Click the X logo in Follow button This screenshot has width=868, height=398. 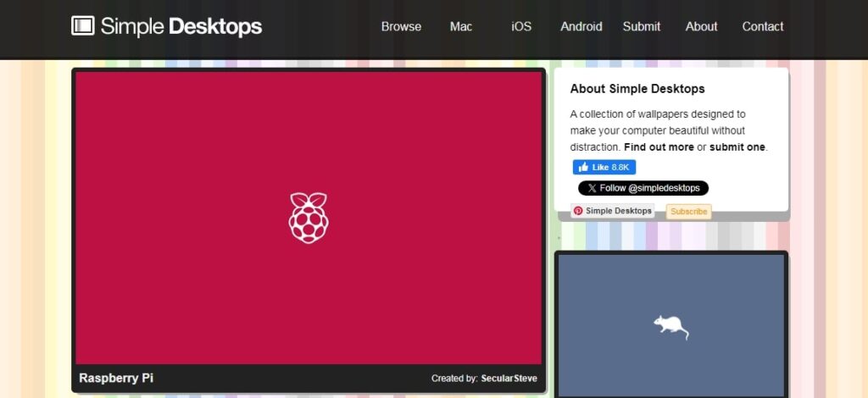click(x=592, y=188)
